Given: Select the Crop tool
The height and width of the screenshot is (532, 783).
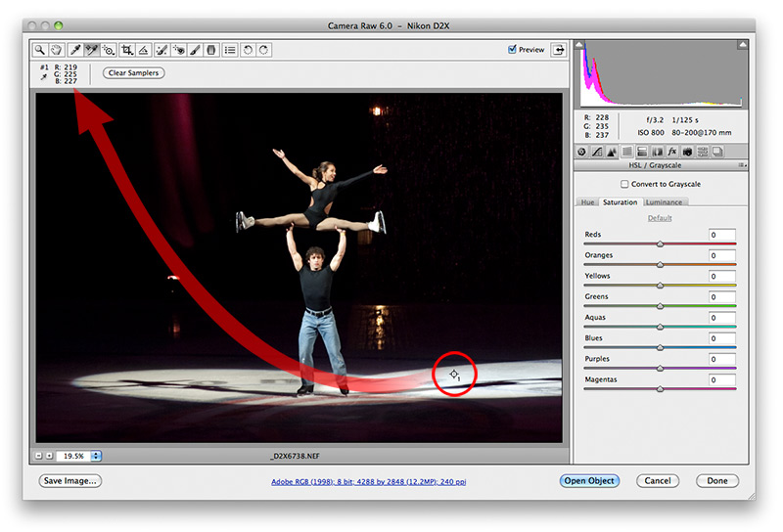Looking at the screenshot, I should click(x=127, y=50).
